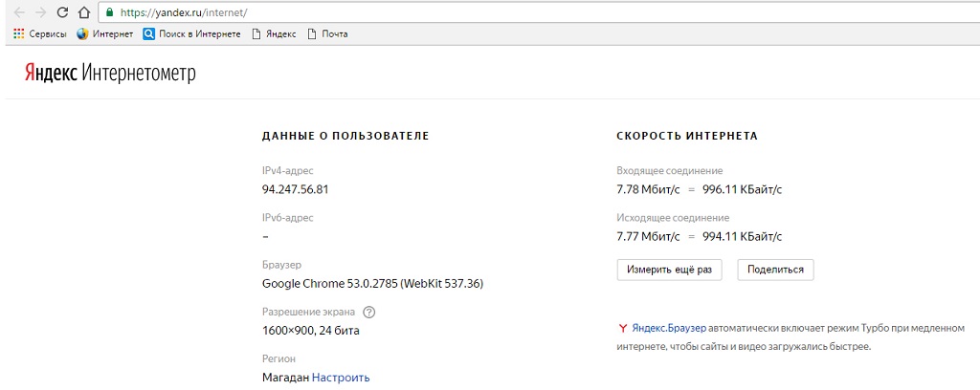
Task: Go forward with the browser forward arrow
Action: [41, 11]
